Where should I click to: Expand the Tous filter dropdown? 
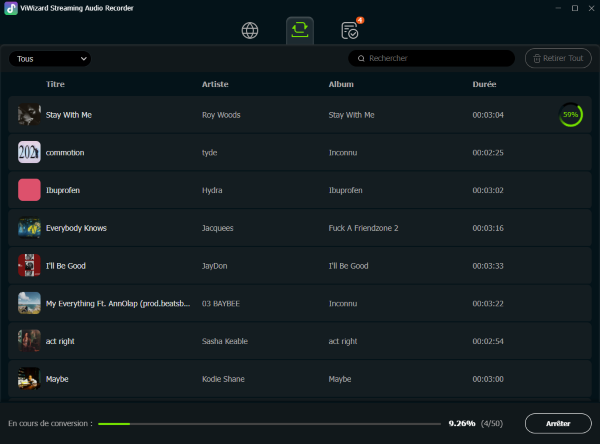pyautogui.click(x=50, y=59)
